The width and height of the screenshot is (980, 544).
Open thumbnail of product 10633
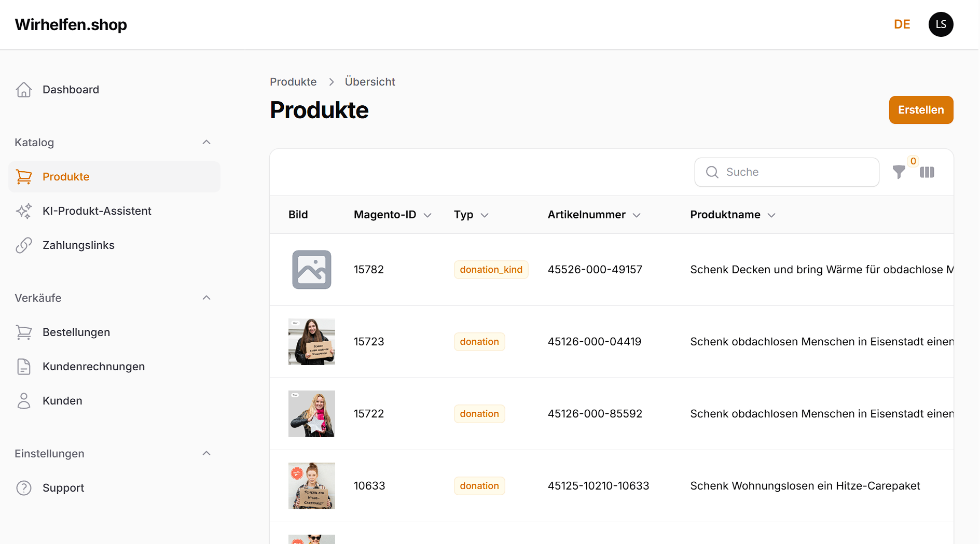(312, 486)
